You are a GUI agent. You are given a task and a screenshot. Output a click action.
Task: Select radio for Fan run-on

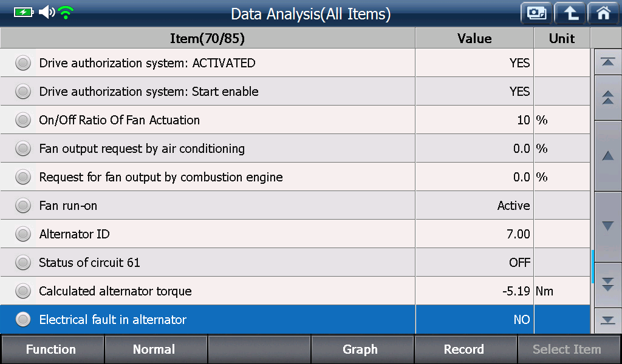point(23,206)
